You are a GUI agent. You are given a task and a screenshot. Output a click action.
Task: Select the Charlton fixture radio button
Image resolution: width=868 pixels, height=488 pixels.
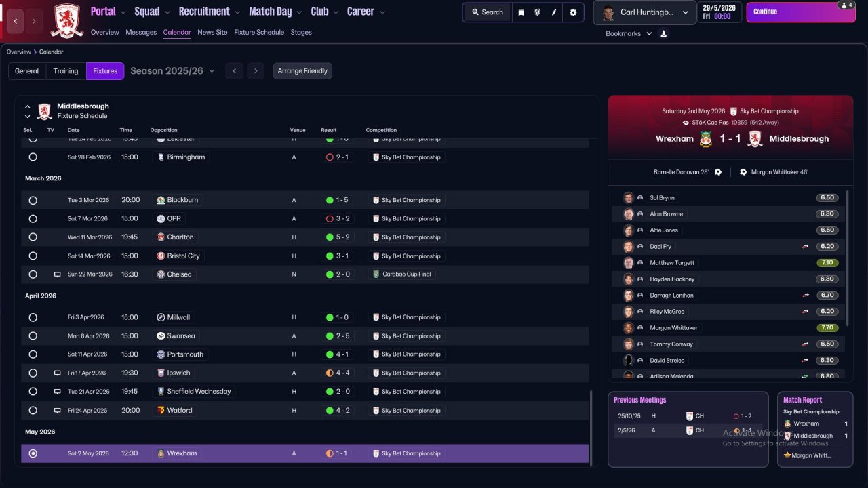[33, 237]
